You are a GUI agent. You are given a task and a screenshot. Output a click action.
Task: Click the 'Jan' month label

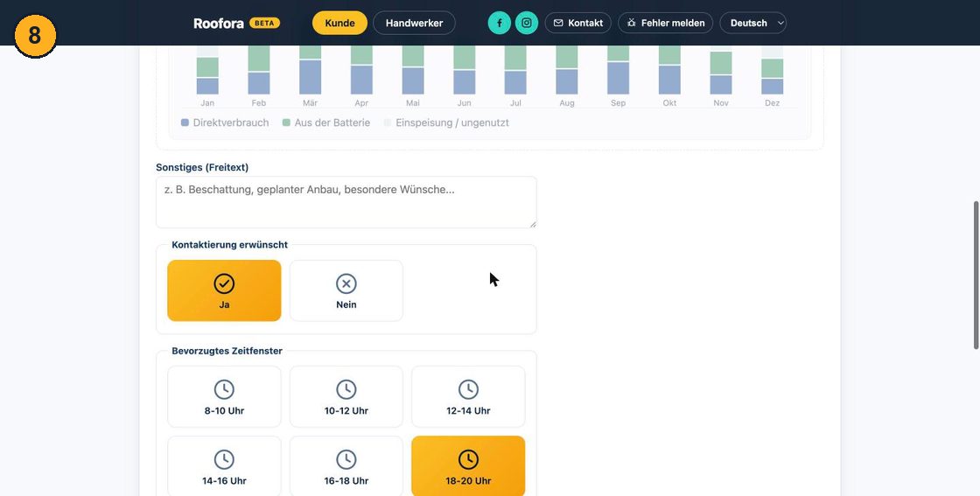(x=207, y=103)
